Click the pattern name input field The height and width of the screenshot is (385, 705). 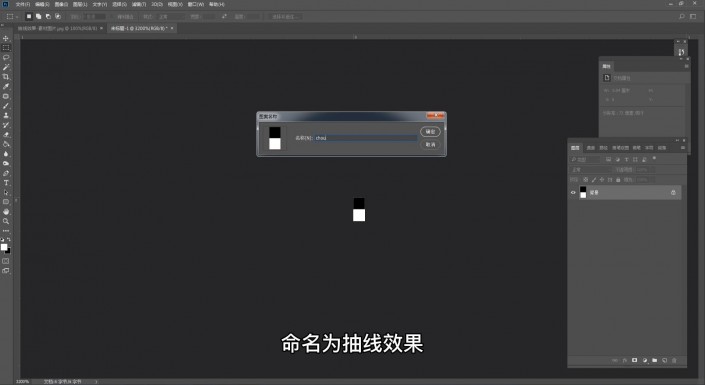[366, 138]
